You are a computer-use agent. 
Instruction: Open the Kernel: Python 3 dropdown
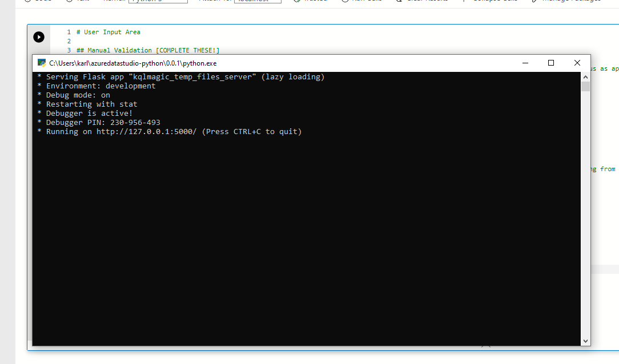click(x=158, y=1)
